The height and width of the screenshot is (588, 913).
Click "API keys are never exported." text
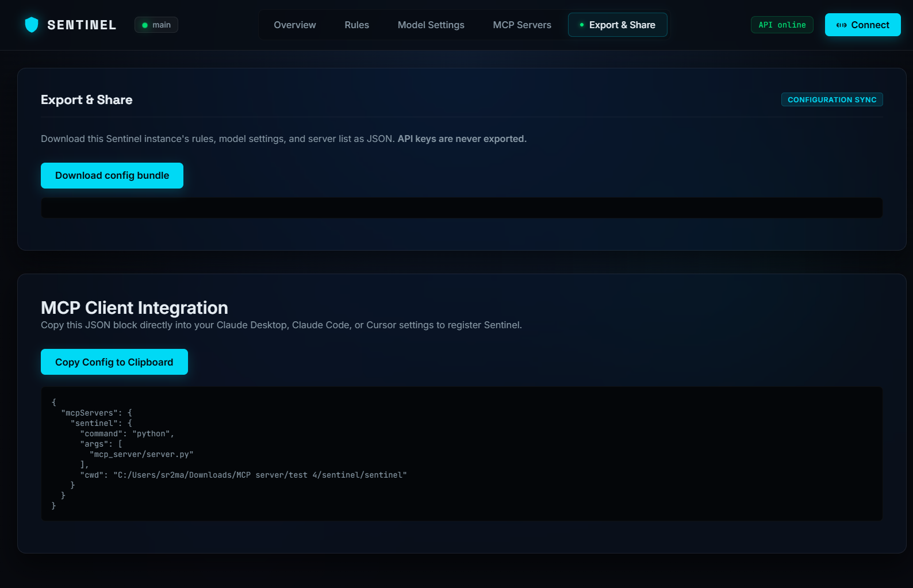tap(462, 139)
